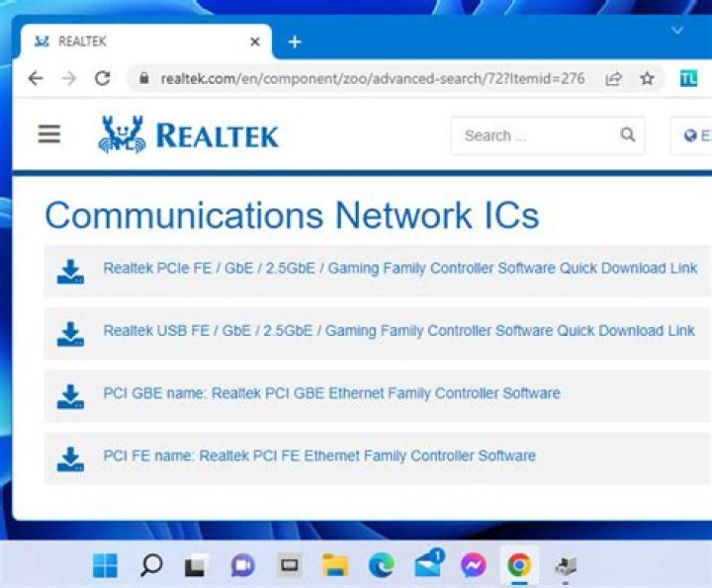Image resolution: width=712 pixels, height=588 pixels.
Task: Expand the tab search chevron
Action: [677, 31]
